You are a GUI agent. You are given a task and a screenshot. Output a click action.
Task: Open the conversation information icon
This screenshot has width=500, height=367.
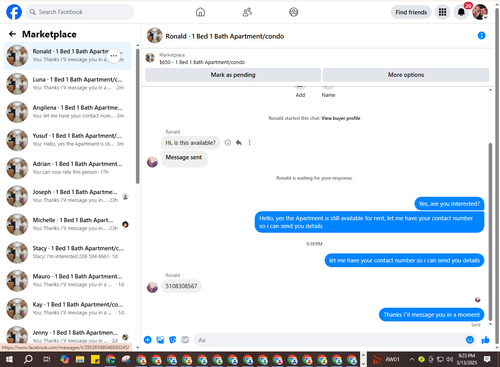coord(481,35)
